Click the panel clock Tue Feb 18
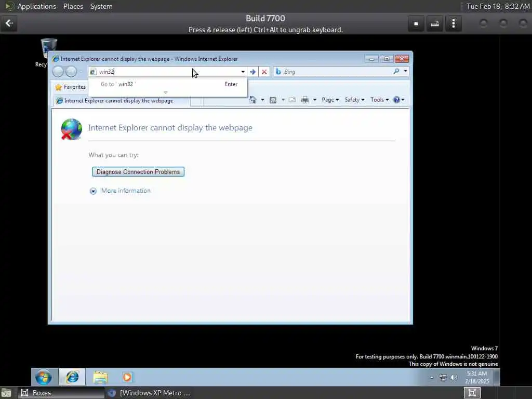This screenshot has width=532, height=399. (498, 6)
